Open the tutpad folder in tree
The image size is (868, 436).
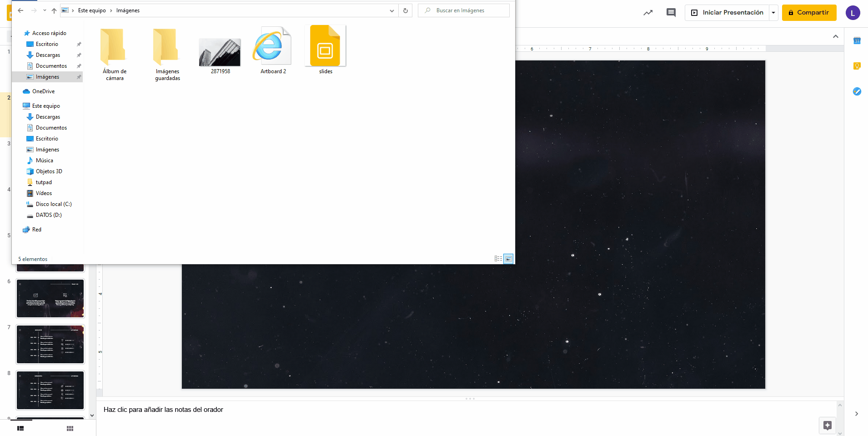click(x=44, y=182)
